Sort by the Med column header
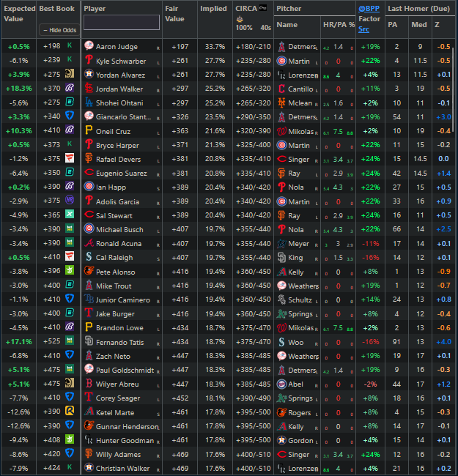 [x=419, y=25]
